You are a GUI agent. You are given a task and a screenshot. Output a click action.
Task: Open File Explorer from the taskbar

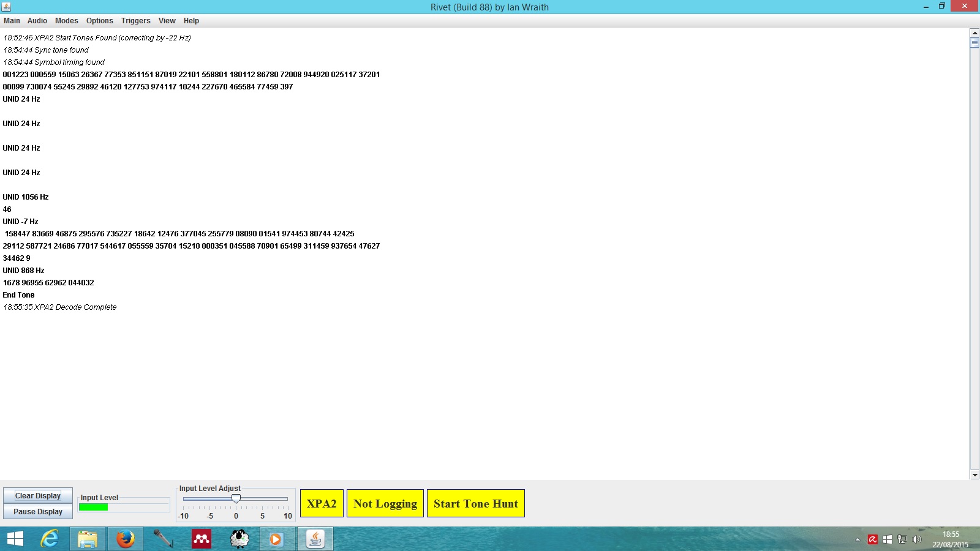(87, 539)
